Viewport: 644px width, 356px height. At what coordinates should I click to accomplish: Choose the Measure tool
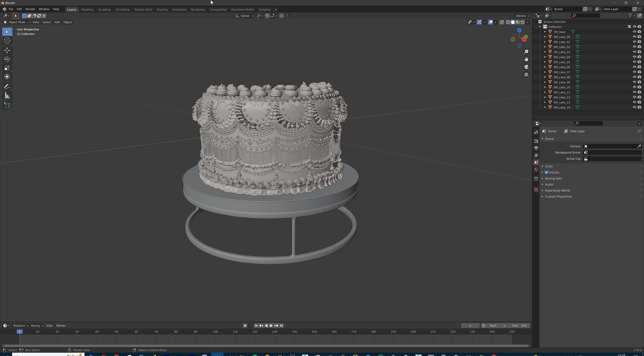(7, 95)
